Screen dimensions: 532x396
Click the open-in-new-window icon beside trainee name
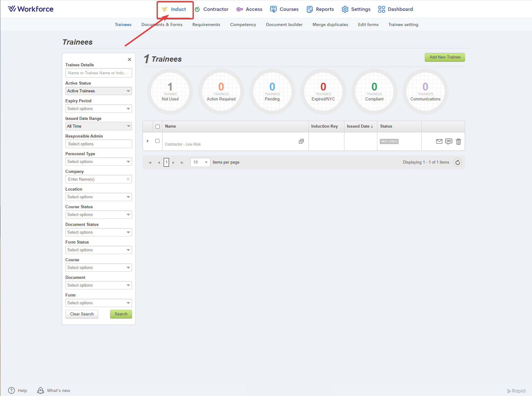pyautogui.click(x=301, y=141)
